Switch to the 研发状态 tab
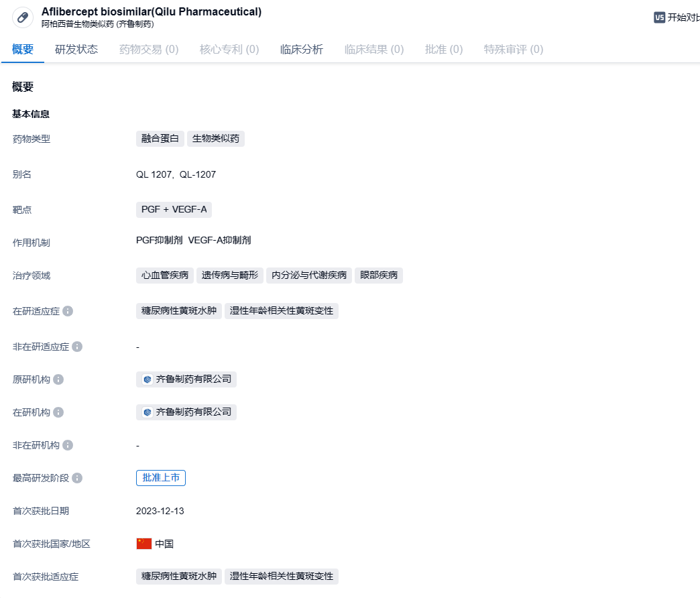The height and width of the screenshot is (598, 700). [x=76, y=49]
